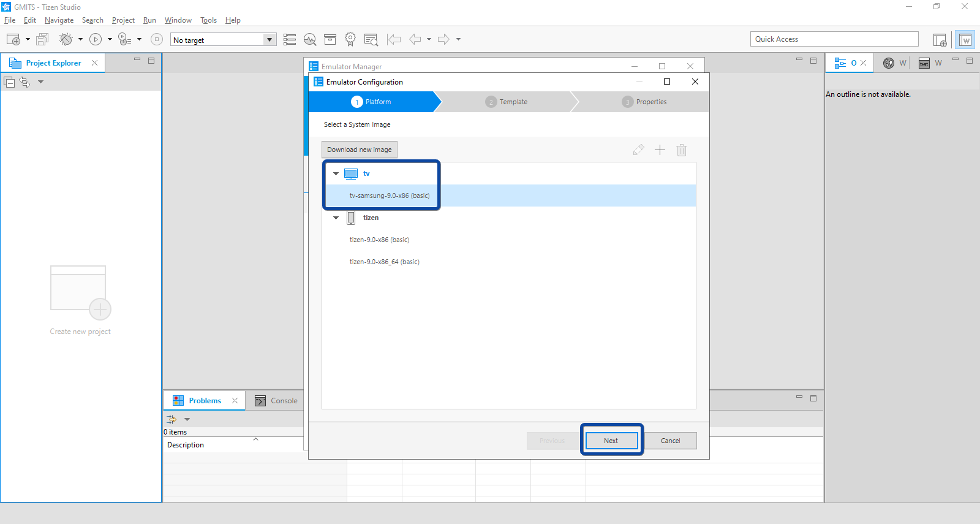Click the Save All toolbar icon

click(42, 39)
